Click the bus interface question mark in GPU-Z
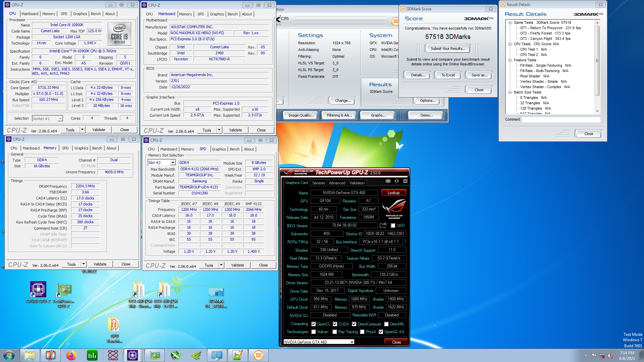 (405, 242)
